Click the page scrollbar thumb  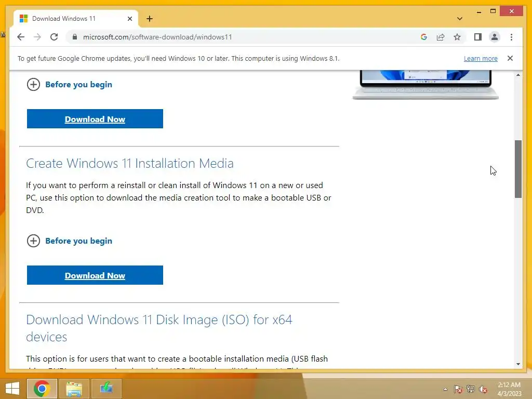tap(518, 169)
